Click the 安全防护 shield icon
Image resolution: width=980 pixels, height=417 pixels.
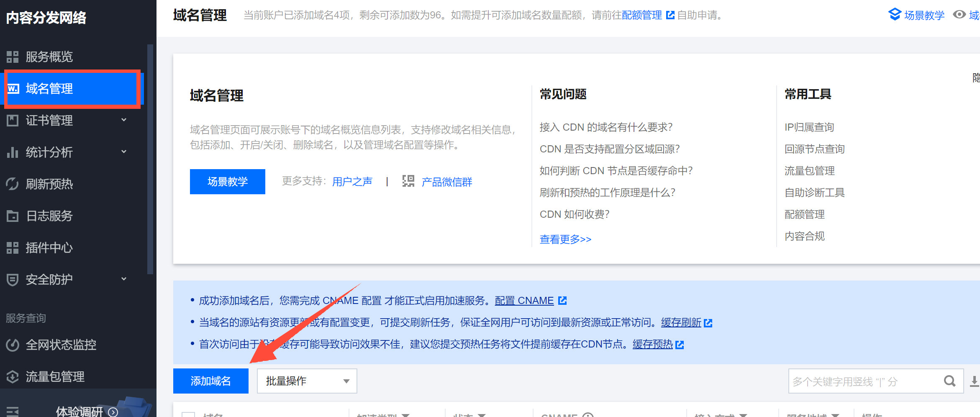13,279
